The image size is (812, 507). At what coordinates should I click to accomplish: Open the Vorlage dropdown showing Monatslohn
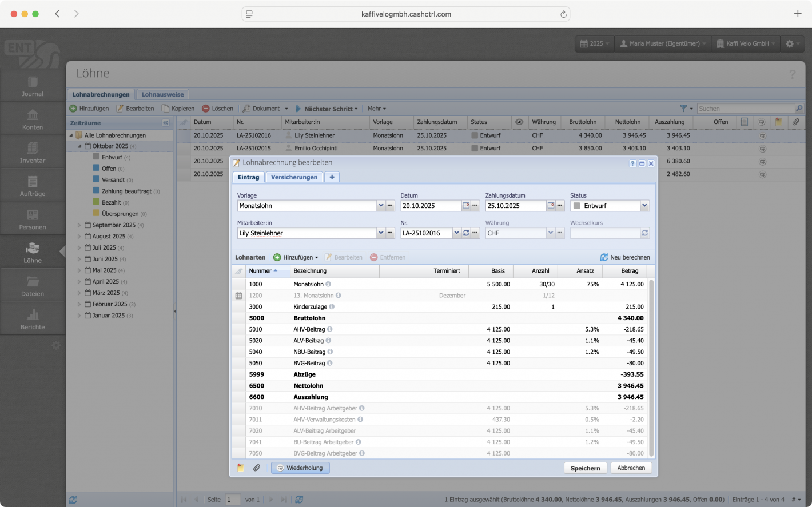point(381,205)
